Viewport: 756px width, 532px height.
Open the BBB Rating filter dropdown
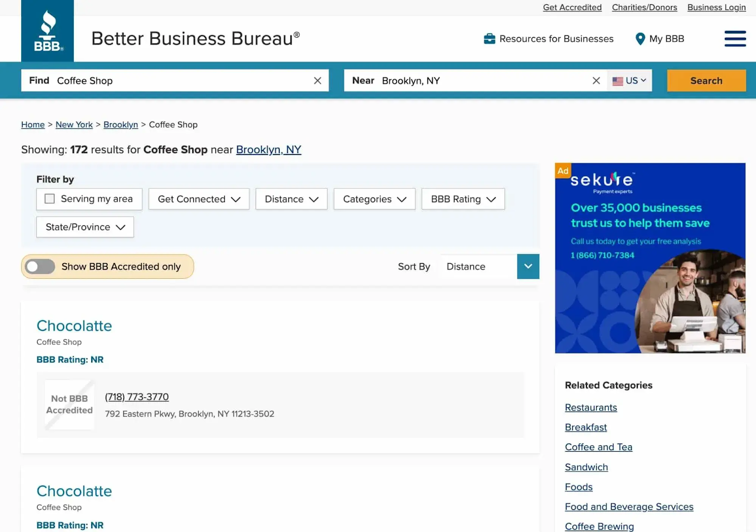click(x=462, y=199)
